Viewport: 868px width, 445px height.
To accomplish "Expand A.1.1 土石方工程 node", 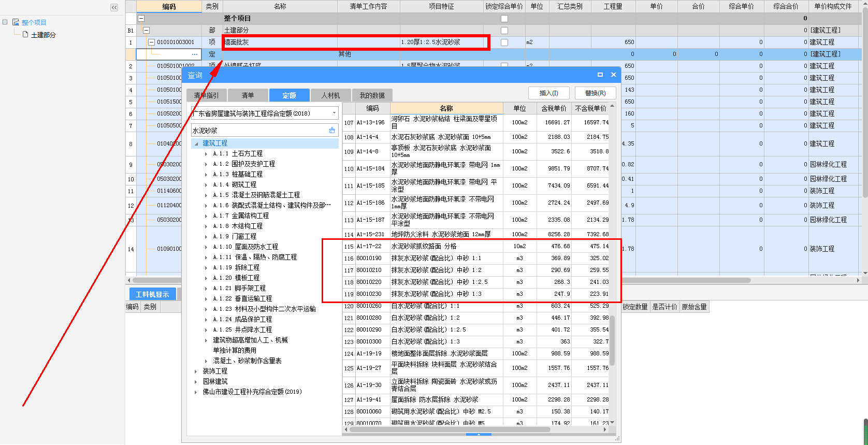I will point(206,154).
